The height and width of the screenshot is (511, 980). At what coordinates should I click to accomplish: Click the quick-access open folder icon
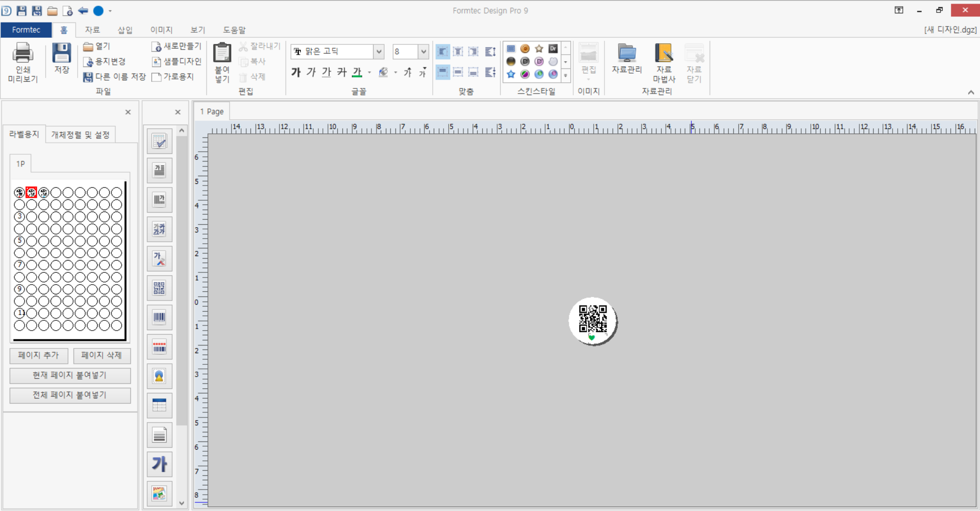pyautogui.click(x=52, y=10)
